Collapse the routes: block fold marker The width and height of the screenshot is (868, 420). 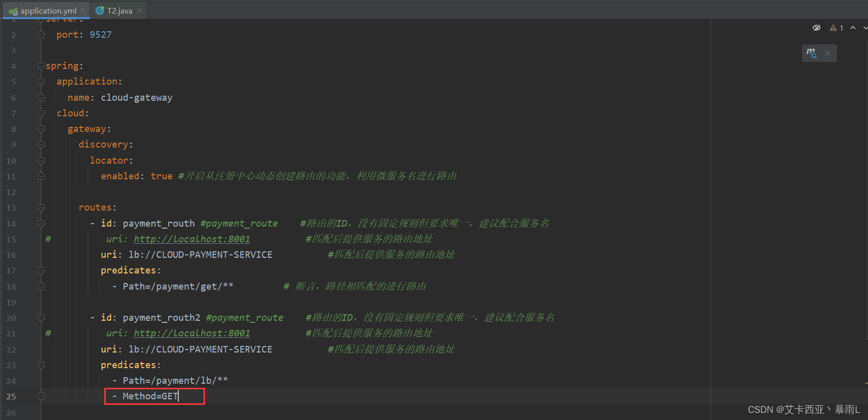pyautogui.click(x=41, y=207)
